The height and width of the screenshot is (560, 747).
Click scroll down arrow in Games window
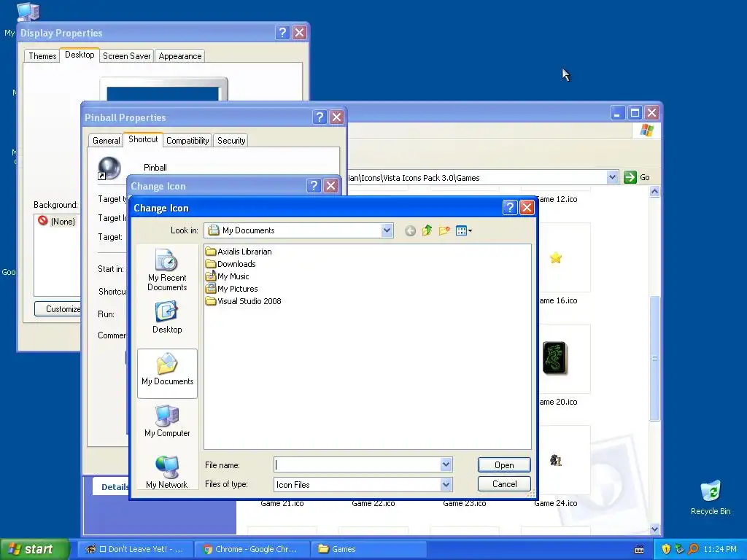coord(654,529)
